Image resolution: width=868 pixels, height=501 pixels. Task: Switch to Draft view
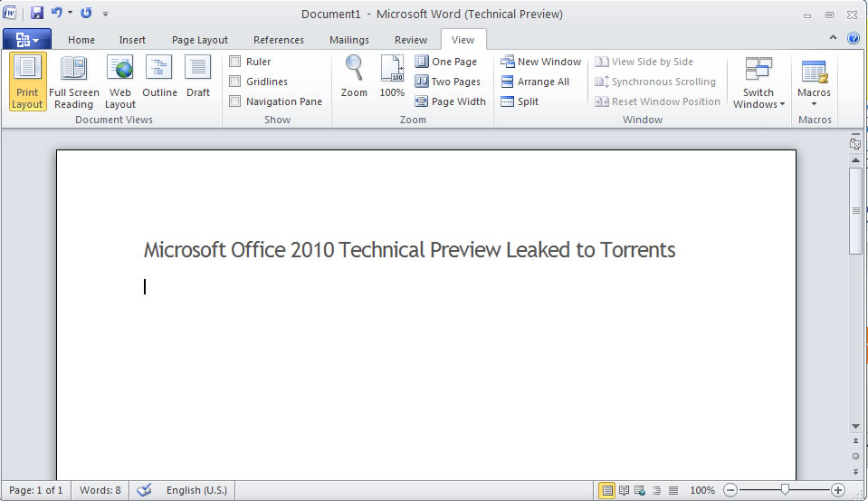pos(197,78)
